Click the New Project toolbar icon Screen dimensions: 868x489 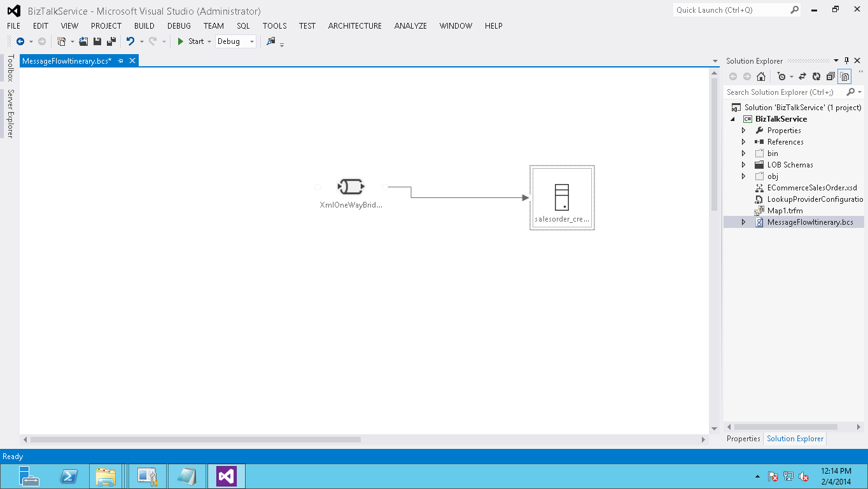pyautogui.click(x=62, y=41)
